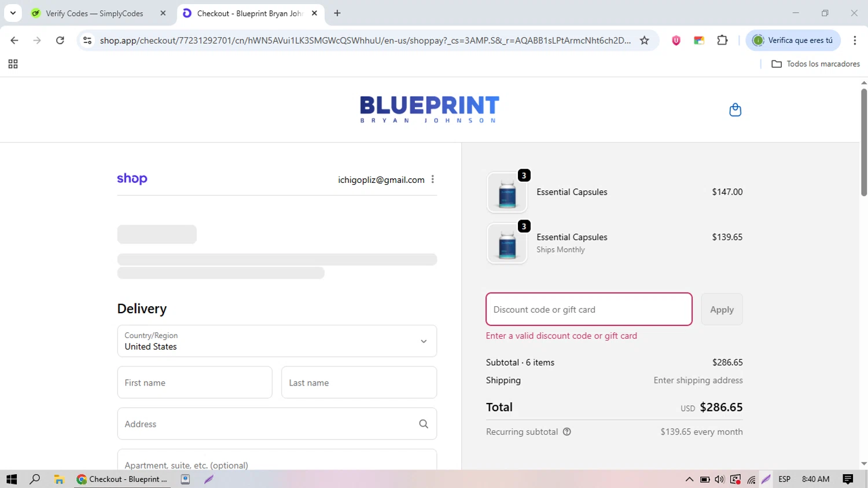Check the battery status icon
This screenshot has height=488, width=868.
point(704,479)
